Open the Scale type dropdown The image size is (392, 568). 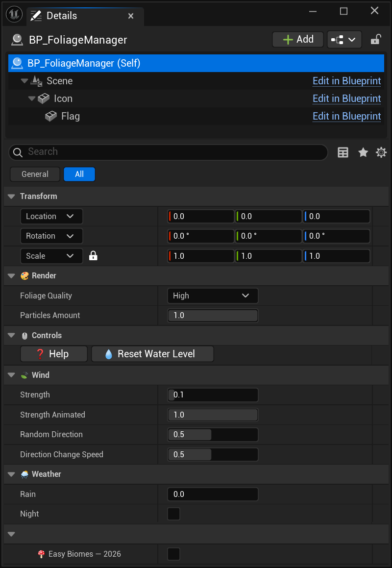[51, 256]
